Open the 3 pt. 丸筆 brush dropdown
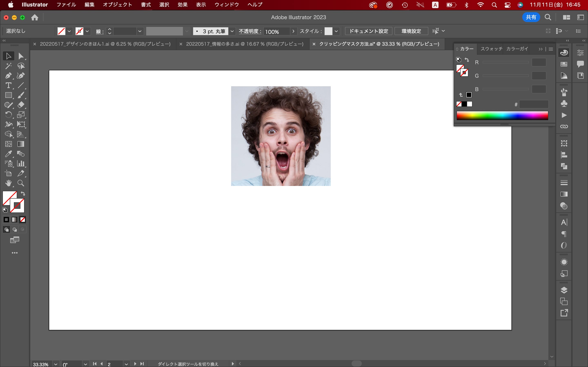Viewport: 588px width, 367px height. pos(232,31)
